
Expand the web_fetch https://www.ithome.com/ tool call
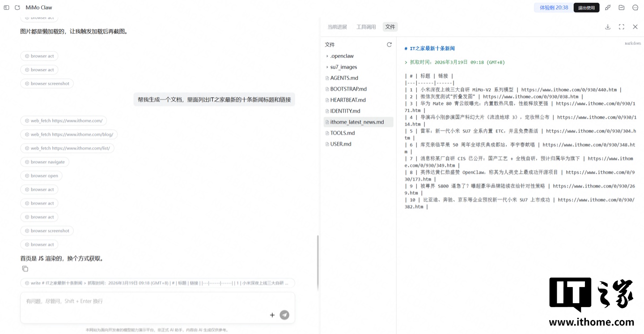(64, 121)
